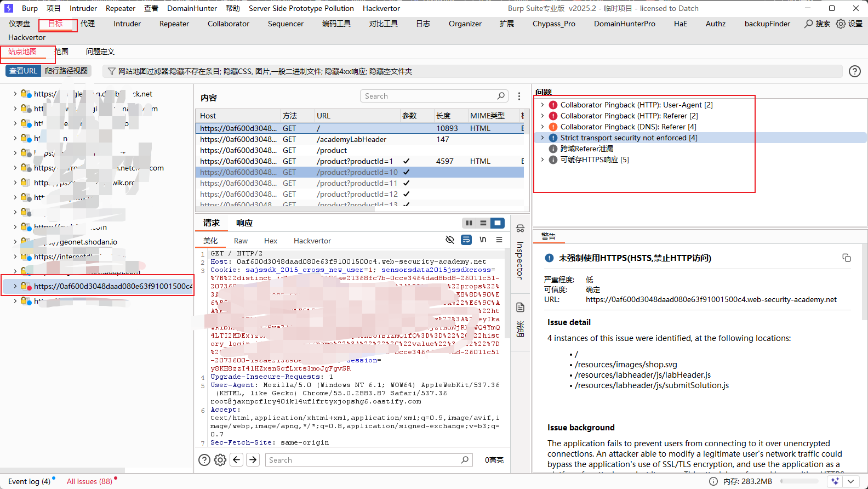The width and height of the screenshot is (868, 489).
Task: Expand 0af600d3048daad080e63f91001500c4 site node
Action: point(15,286)
